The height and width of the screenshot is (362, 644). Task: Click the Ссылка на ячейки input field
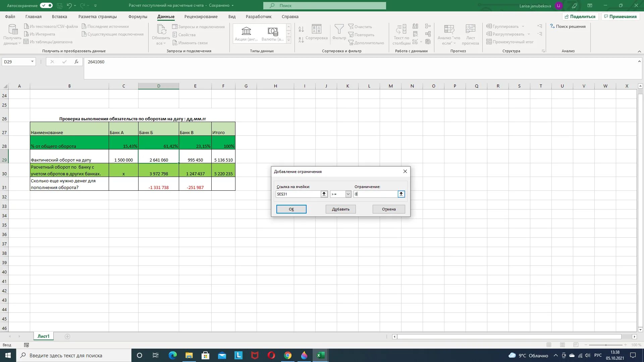298,194
